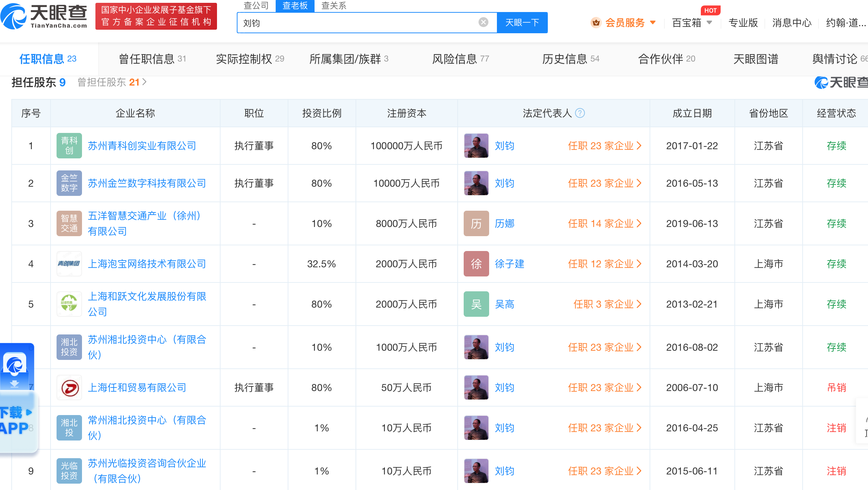Image resolution: width=868 pixels, height=490 pixels.
Task: Click the 天眼一下 search button
Action: pos(522,23)
